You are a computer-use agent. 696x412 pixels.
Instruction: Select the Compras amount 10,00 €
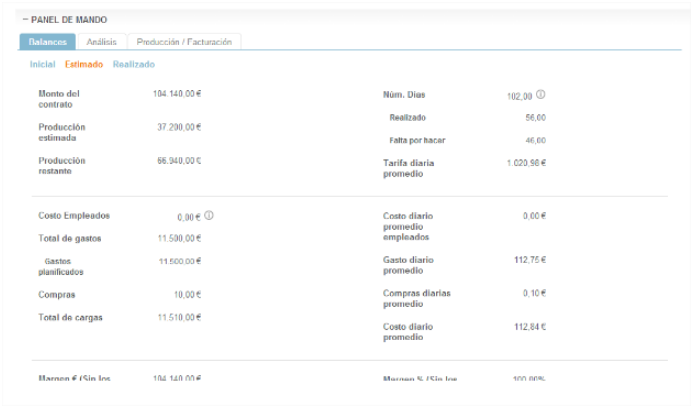coord(185,295)
